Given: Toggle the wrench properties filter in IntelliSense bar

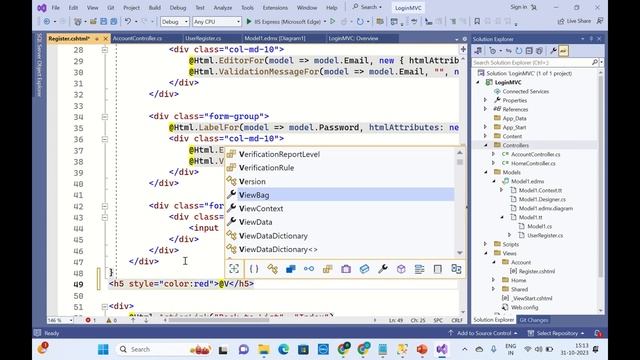Looking at the screenshot, I should pos(383,269).
